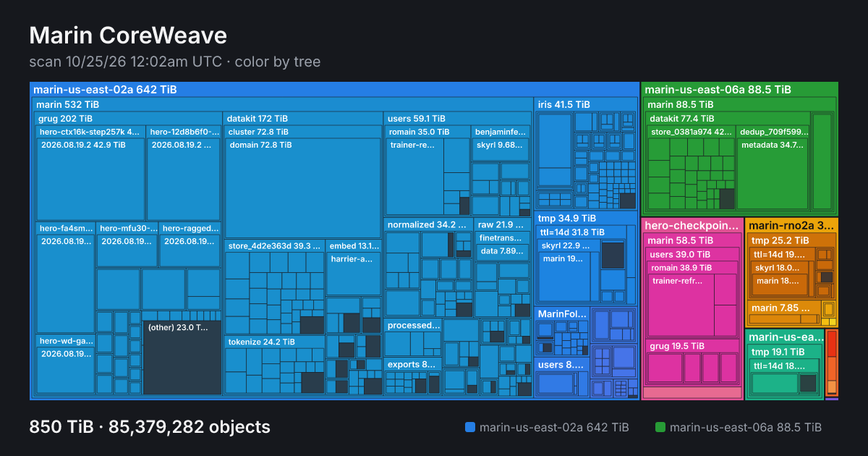Click the green marin-us-east-06a legend swatch

660,427
